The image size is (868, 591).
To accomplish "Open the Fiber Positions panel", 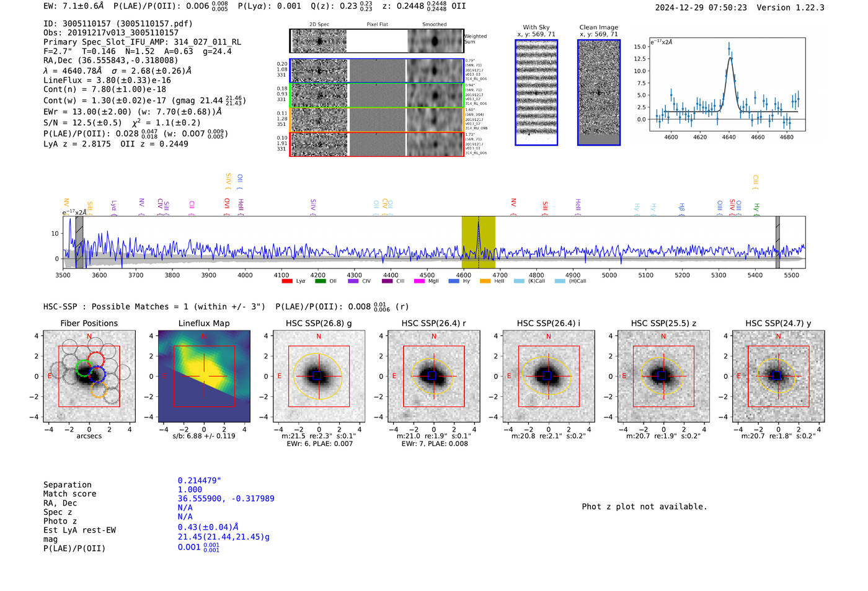I will coord(89,376).
